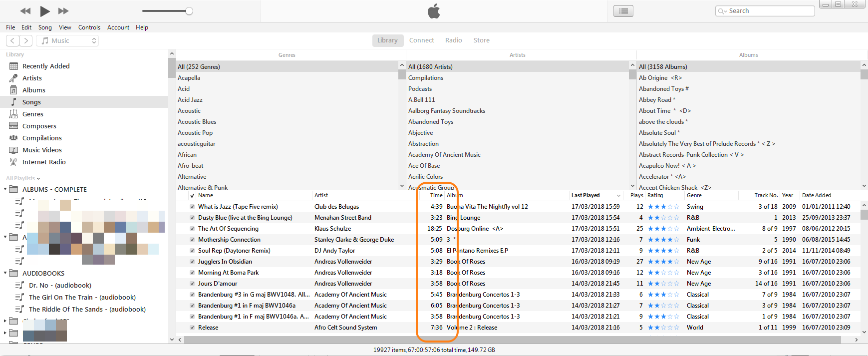Uncheck Soul Rep (Daytoner Remix) checkbox
The image size is (868, 356).
pos(192,251)
